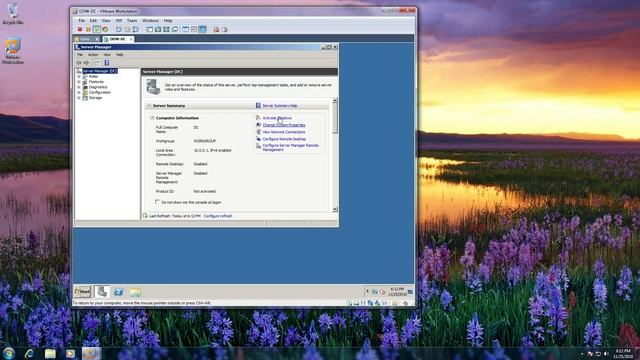
Task: Open VMware File menu
Action: [82, 20]
